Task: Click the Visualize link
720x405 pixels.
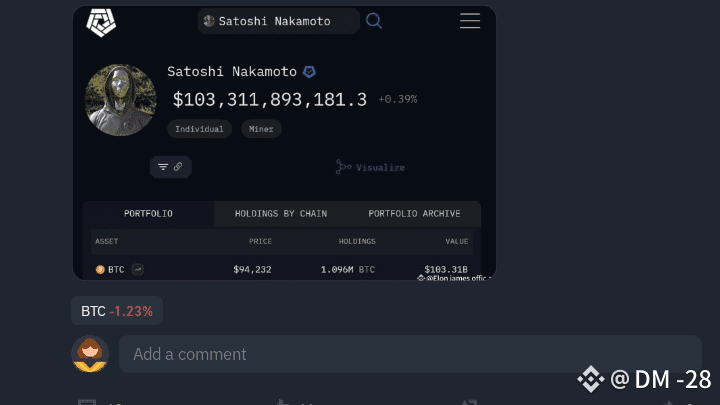Action: tap(380, 167)
